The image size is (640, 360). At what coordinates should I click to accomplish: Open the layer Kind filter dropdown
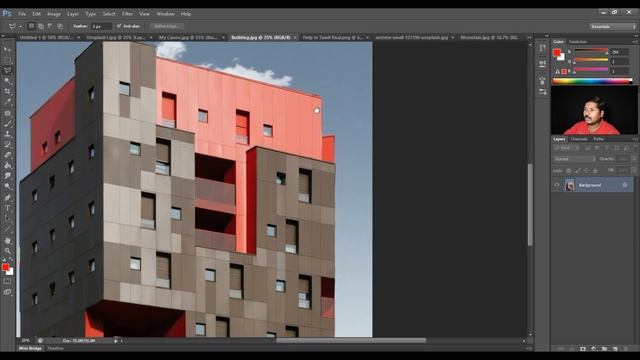pyautogui.click(x=566, y=148)
